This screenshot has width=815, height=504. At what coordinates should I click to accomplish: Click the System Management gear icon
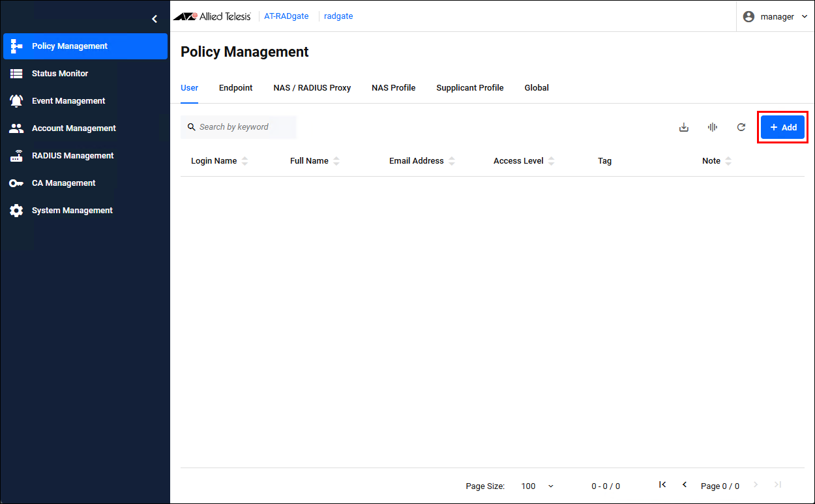(x=16, y=211)
